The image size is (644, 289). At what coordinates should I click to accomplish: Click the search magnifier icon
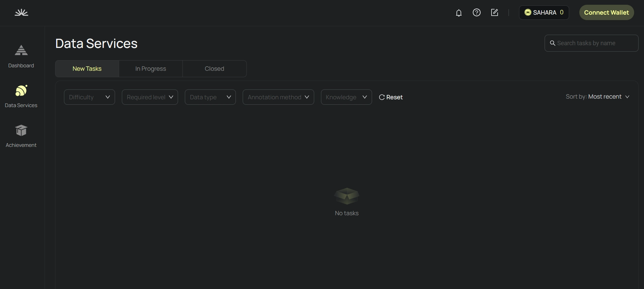pyautogui.click(x=553, y=43)
